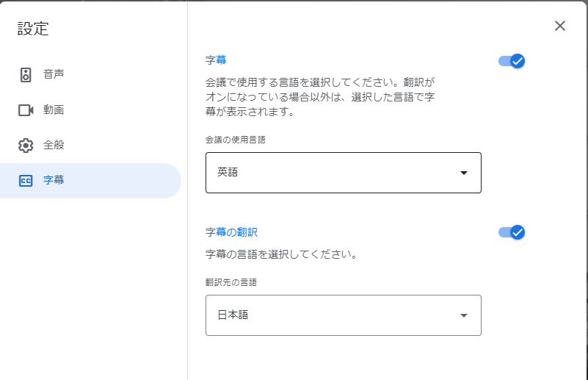Open the 全般 general settings tab

tap(90, 146)
